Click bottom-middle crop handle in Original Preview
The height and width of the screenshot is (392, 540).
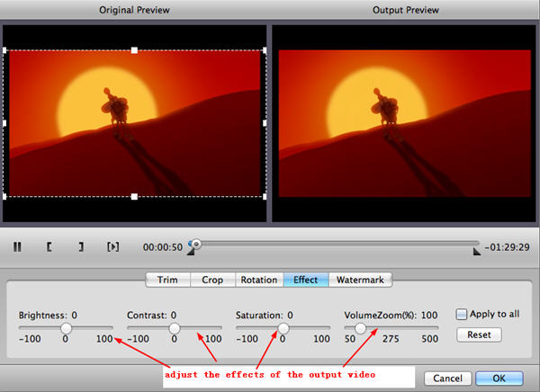[134, 197]
